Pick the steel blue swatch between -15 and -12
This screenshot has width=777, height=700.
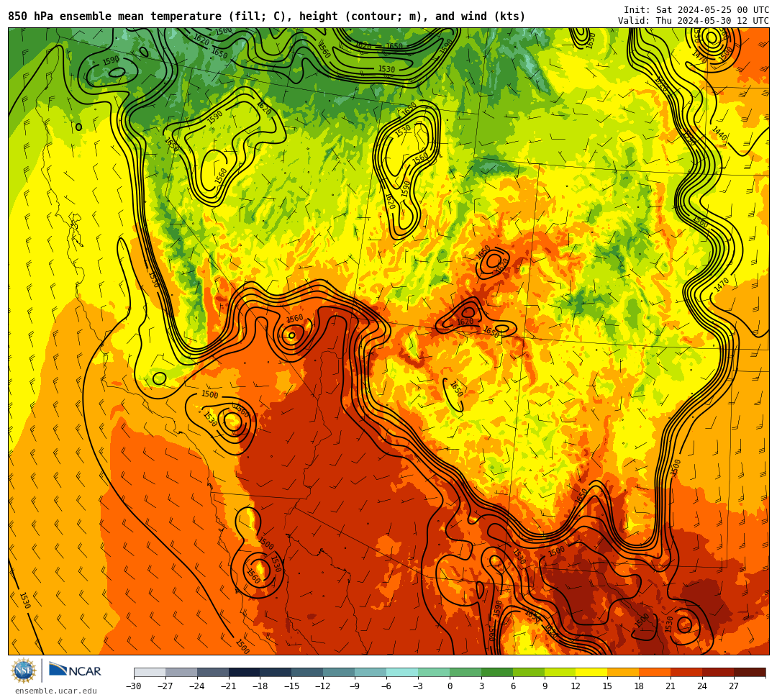click(x=308, y=672)
